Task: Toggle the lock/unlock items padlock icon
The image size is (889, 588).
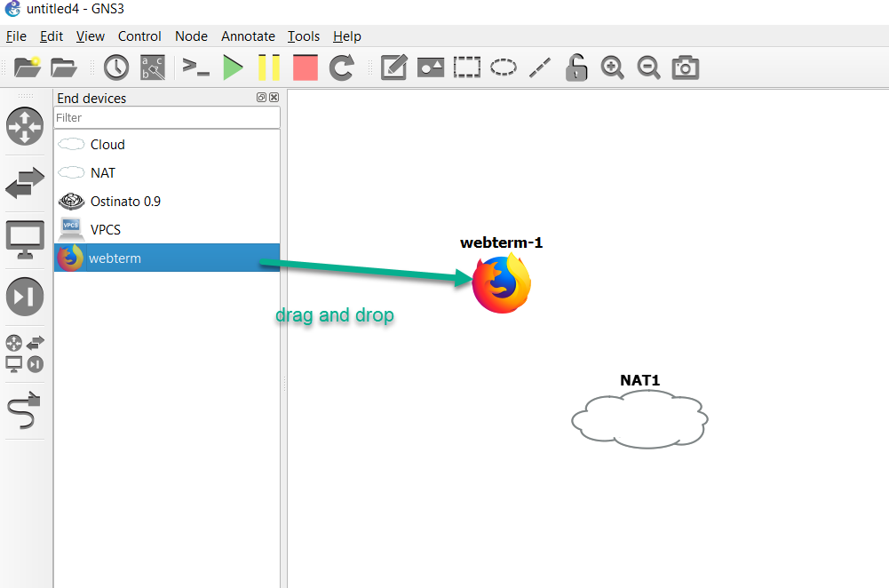Action: tap(576, 68)
